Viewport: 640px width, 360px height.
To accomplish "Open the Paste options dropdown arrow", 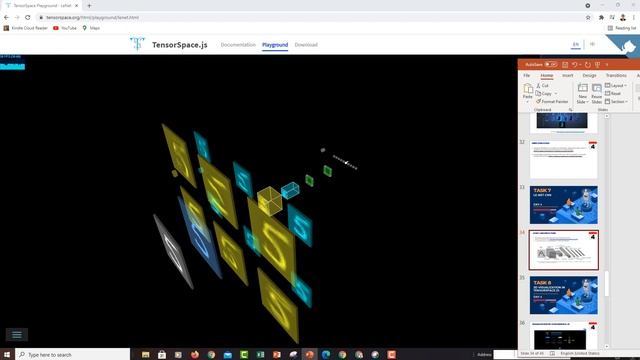I will [528, 102].
